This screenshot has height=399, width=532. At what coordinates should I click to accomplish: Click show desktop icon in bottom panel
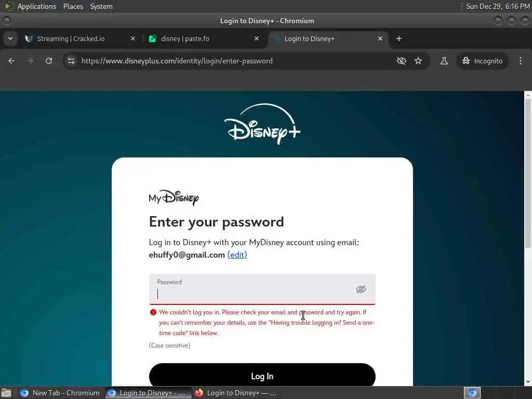[6, 393]
